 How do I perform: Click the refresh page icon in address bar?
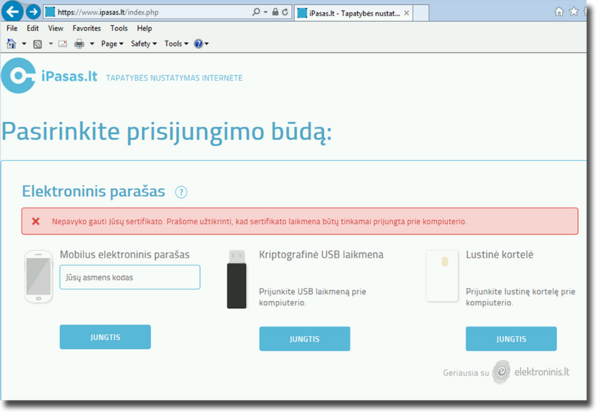click(x=286, y=12)
